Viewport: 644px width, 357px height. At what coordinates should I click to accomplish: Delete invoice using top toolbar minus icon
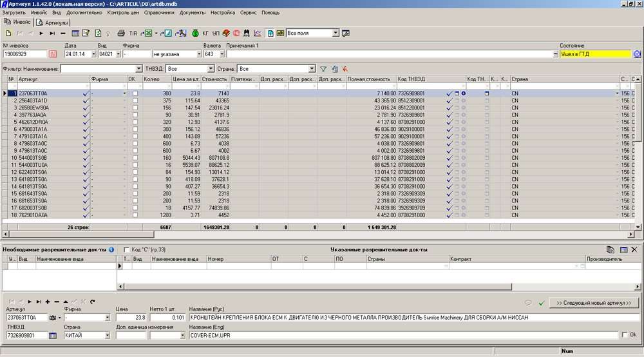[63, 34]
